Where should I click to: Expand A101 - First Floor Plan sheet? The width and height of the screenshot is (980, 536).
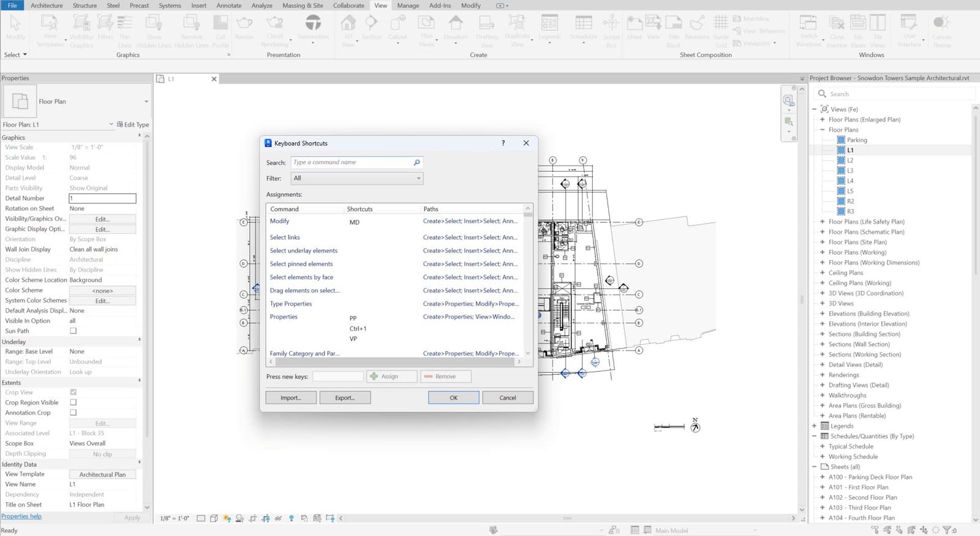click(823, 487)
